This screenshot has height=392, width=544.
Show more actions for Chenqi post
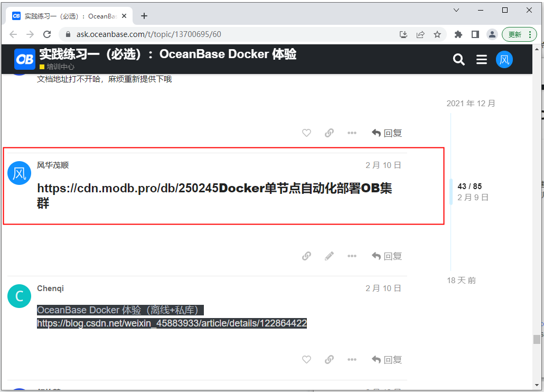coord(352,359)
